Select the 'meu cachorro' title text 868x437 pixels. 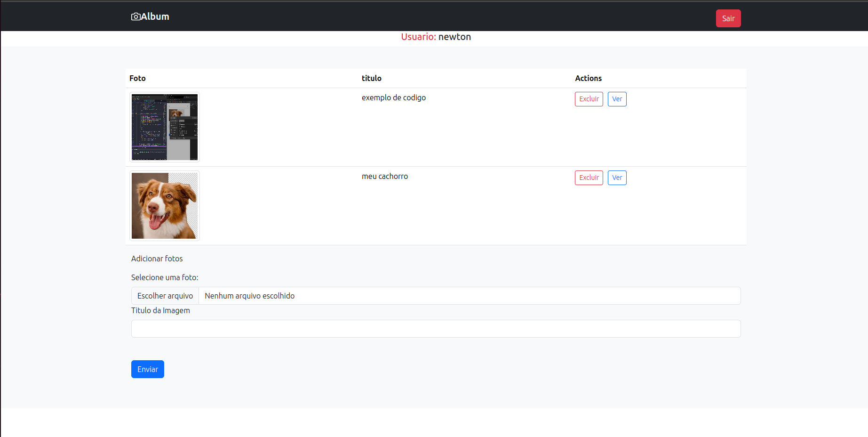tap(384, 176)
